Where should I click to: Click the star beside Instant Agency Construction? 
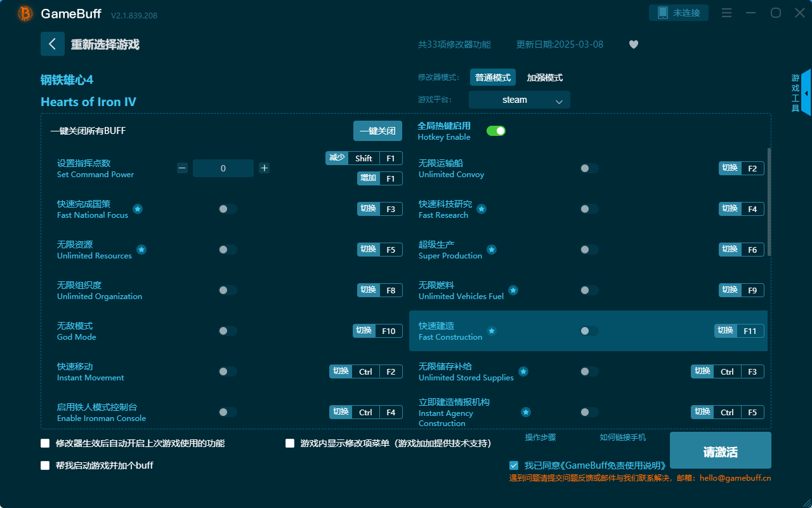[526, 412]
